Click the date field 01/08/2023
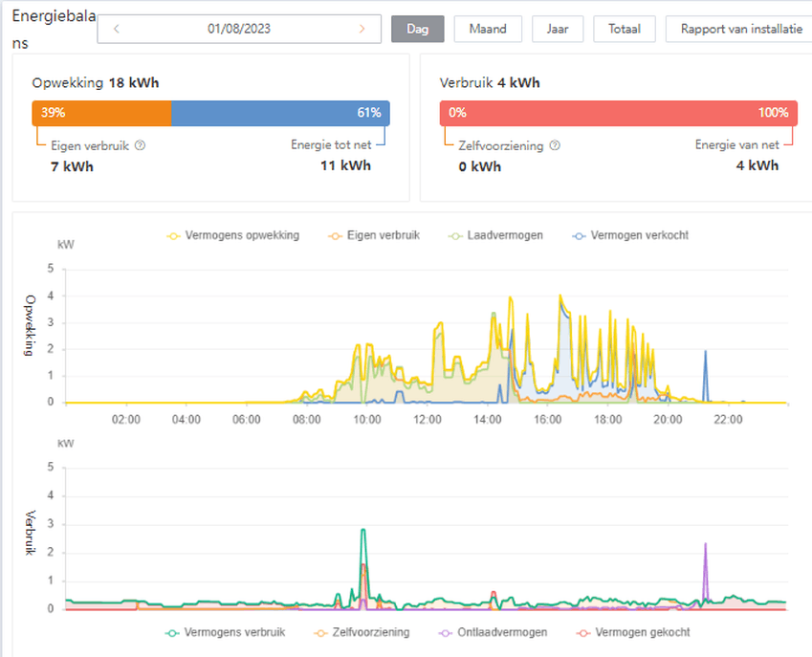Viewport: 812px width, 657px height. coord(239,29)
